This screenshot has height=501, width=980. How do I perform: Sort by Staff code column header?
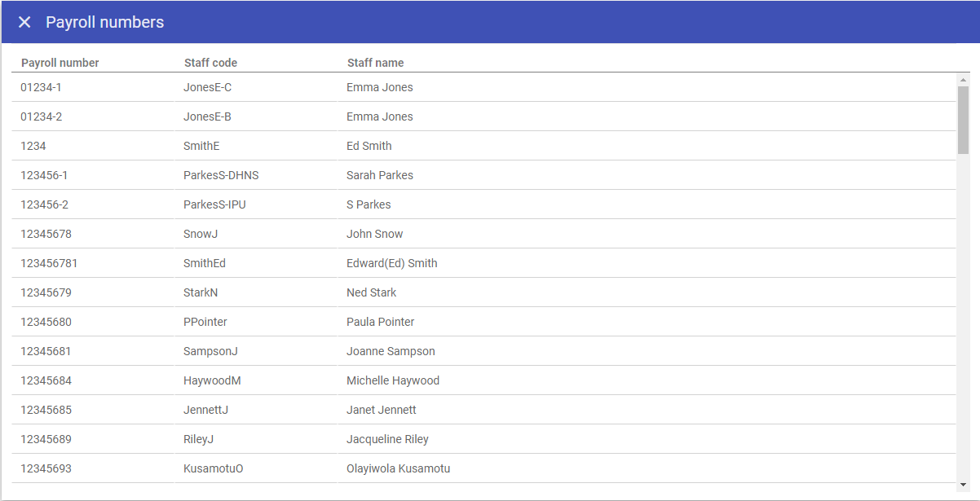pos(210,63)
